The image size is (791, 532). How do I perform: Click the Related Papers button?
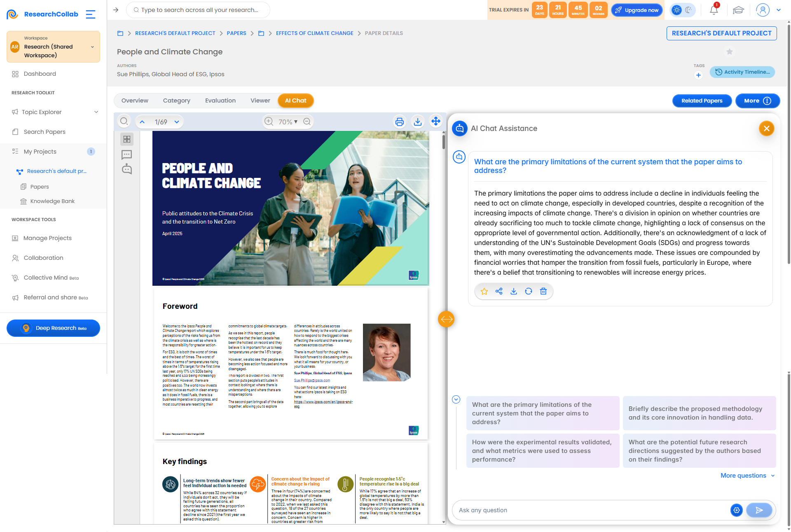pyautogui.click(x=702, y=101)
